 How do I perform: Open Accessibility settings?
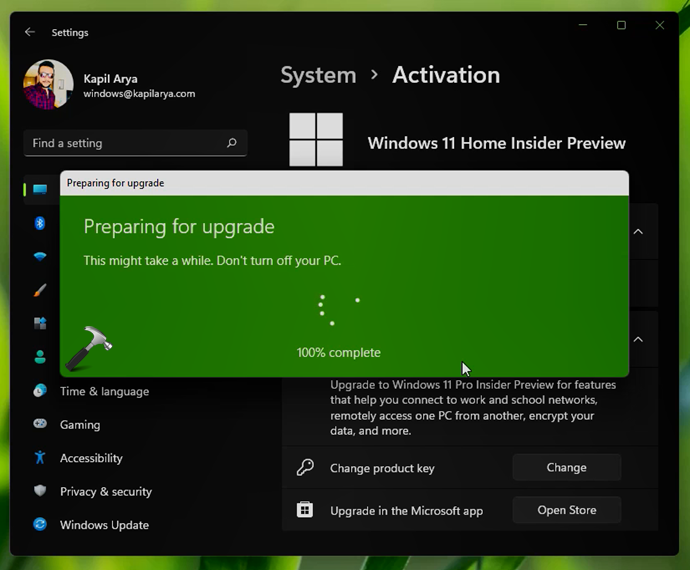point(91,458)
